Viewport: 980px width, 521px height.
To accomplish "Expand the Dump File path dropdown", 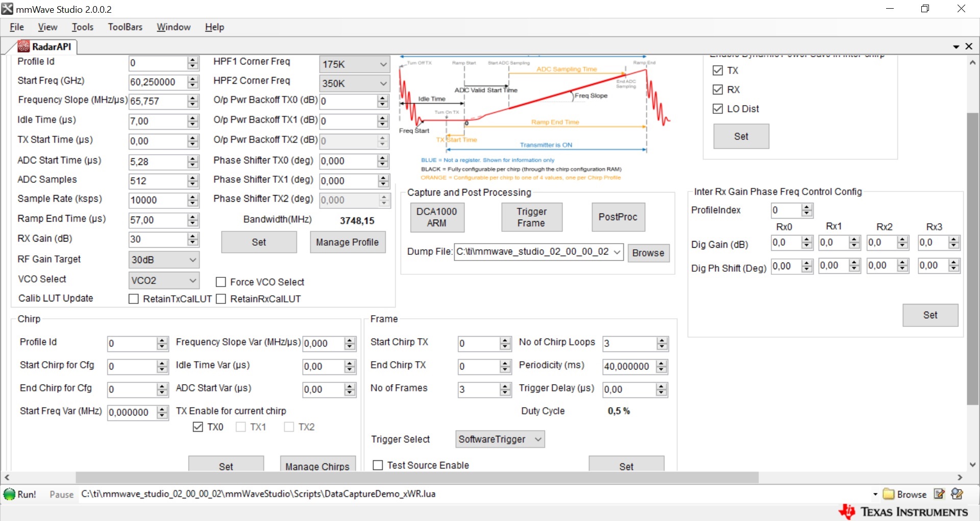I will pyautogui.click(x=617, y=252).
